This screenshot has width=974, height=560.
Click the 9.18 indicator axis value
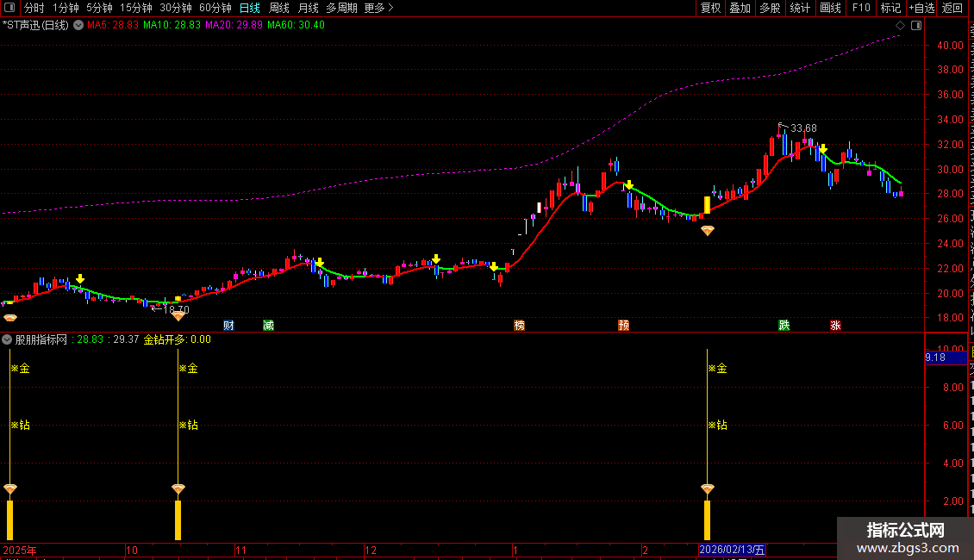click(935, 358)
